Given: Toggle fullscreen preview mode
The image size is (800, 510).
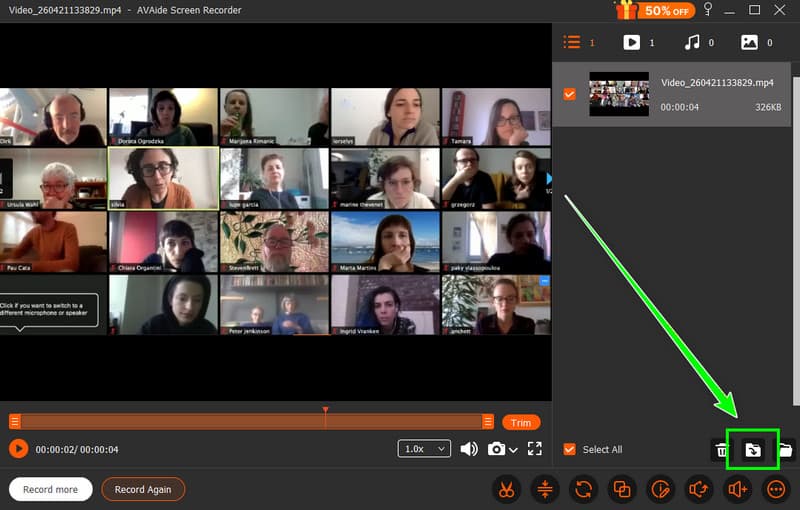Looking at the screenshot, I should pos(535,449).
